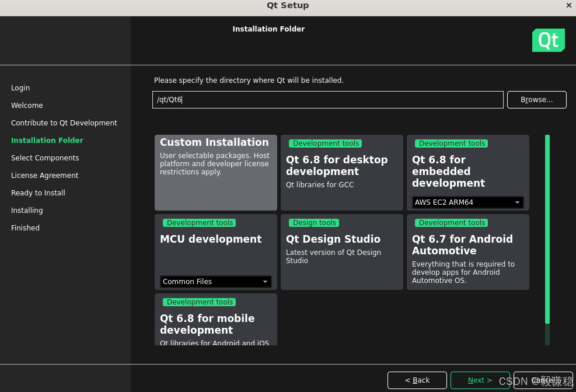The width and height of the screenshot is (576, 392).
Task: Click the Design tools tag label
Action: click(x=314, y=223)
